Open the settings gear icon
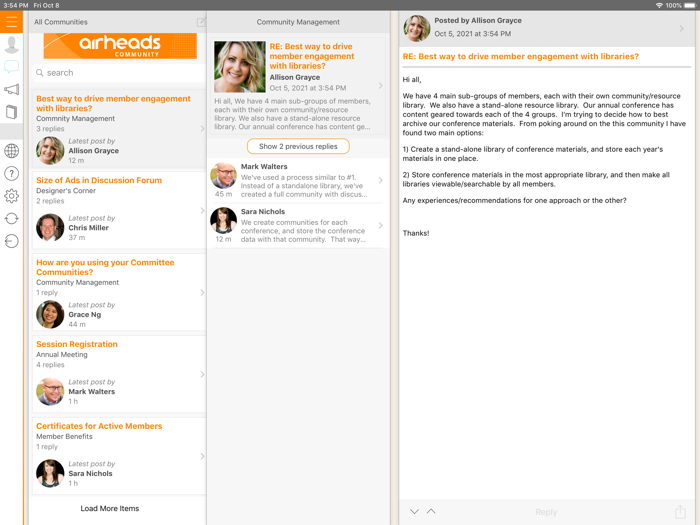The height and width of the screenshot is (525, 700). [x=11, y=196]
